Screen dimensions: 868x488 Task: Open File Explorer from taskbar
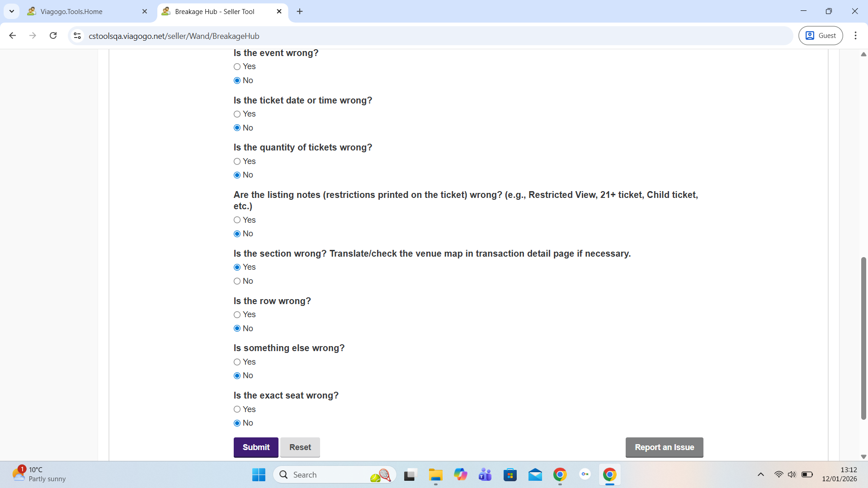coord(435,475)
